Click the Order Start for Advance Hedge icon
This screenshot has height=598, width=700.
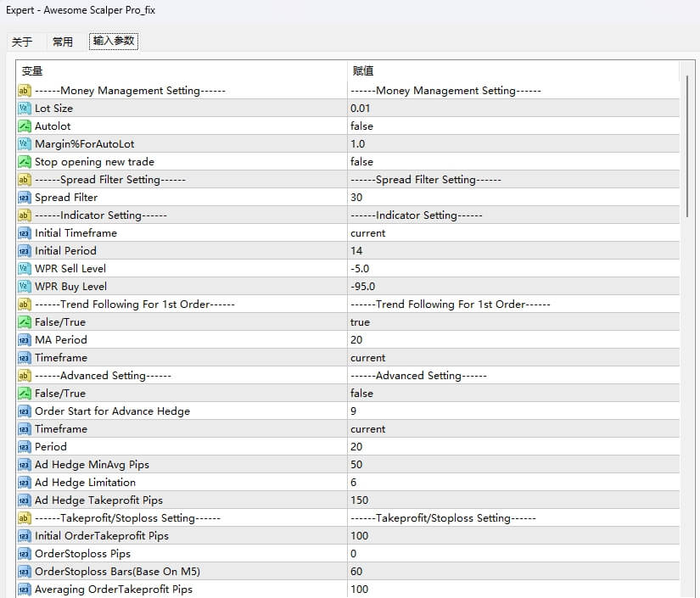24,411
